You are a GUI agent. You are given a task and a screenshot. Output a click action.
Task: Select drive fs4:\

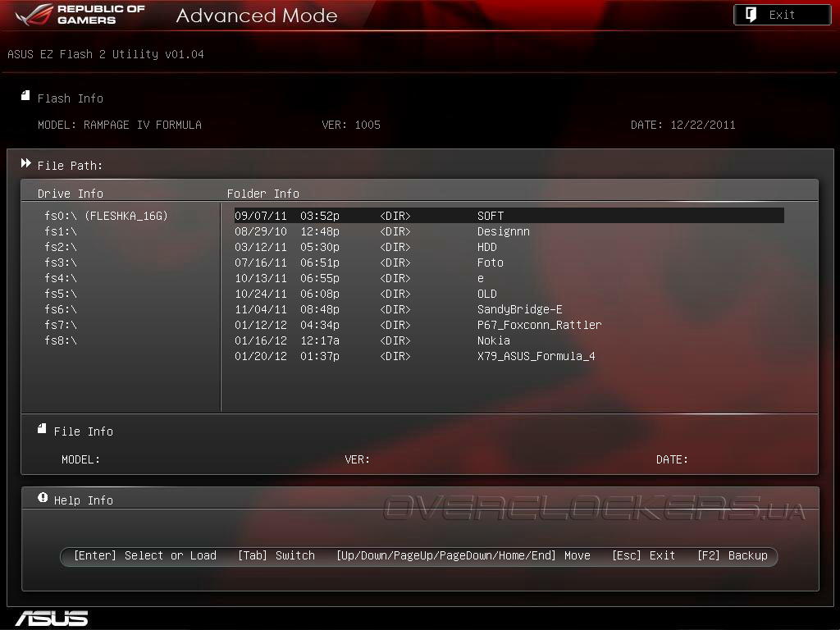pos(61,278)
